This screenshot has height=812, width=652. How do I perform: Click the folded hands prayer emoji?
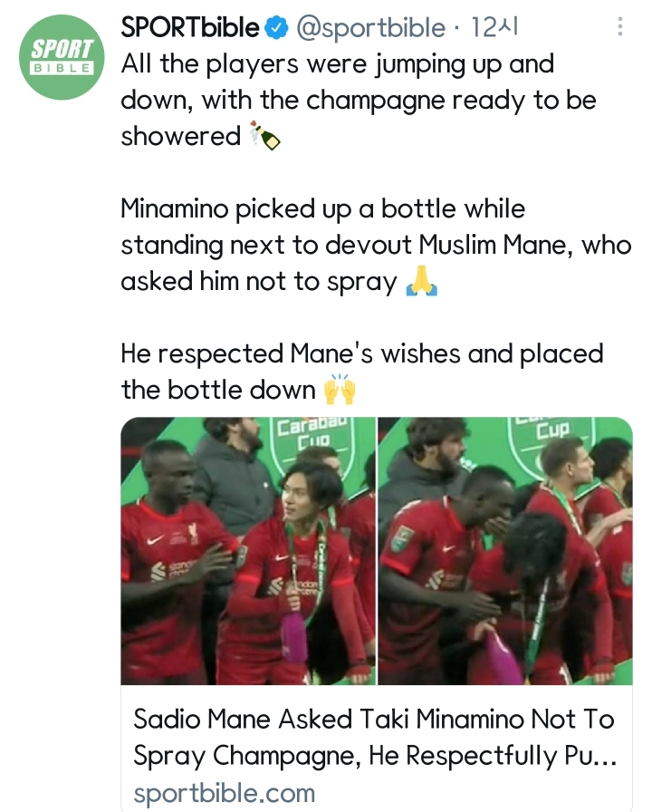[422, 282]
